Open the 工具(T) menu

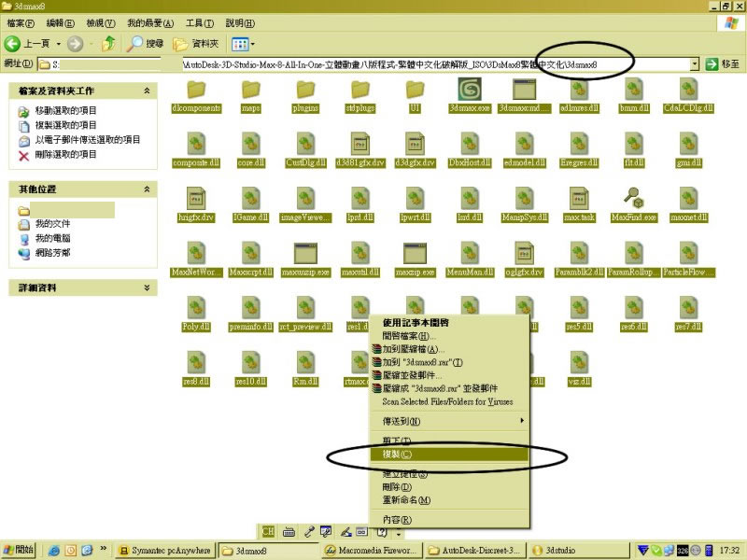(x=199, y=22)
